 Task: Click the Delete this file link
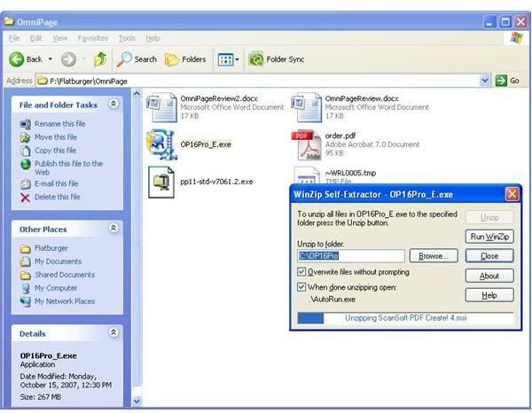click(x=58, y=197)
